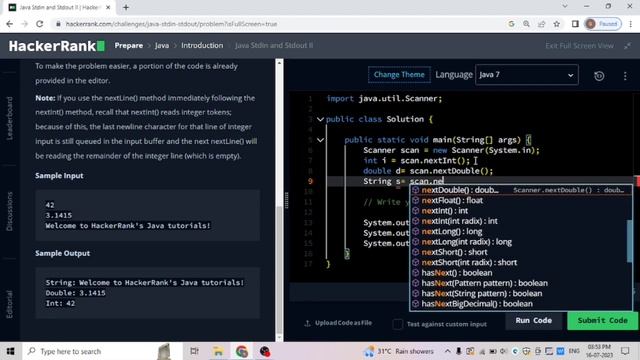This screenshot has height=360, width=640.
Task: Select the nextDouble() autocomplete suggestion
Action: pos(521,190)
